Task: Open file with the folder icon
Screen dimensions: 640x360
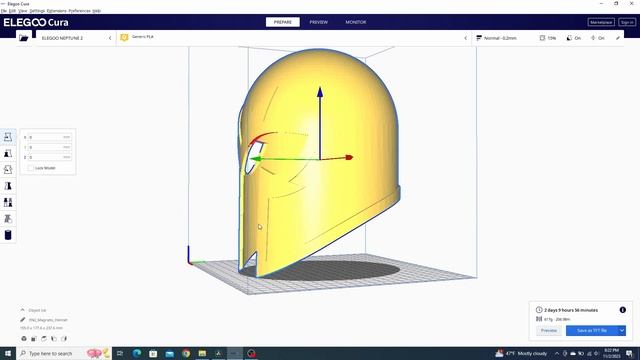Action: [x=24, y=38]
